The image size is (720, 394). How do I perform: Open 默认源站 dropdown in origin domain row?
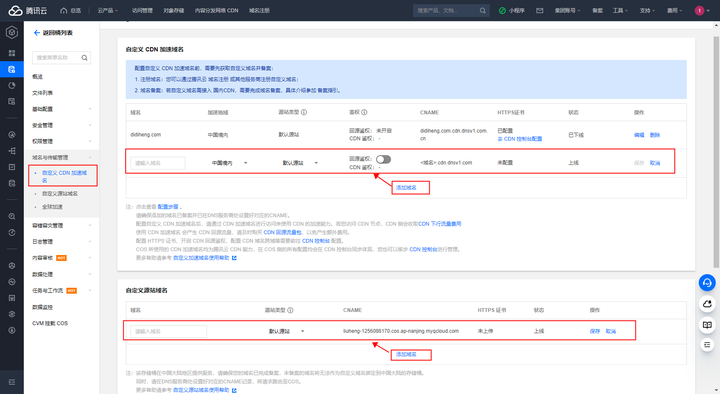pyautogui.click(x=286, y=331)
